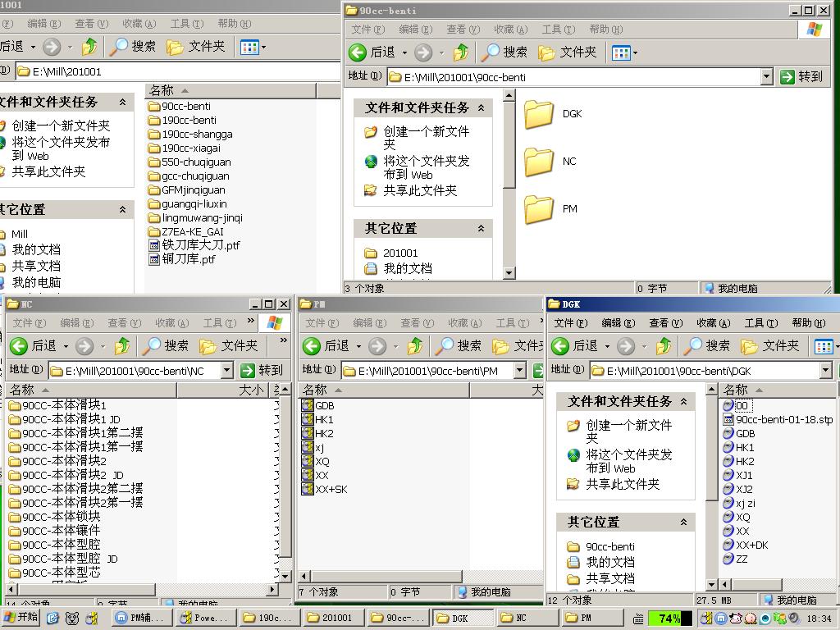Open 查看 menu in PM window
This screenshot has height=630, width=840.
[x=418, y=323]
